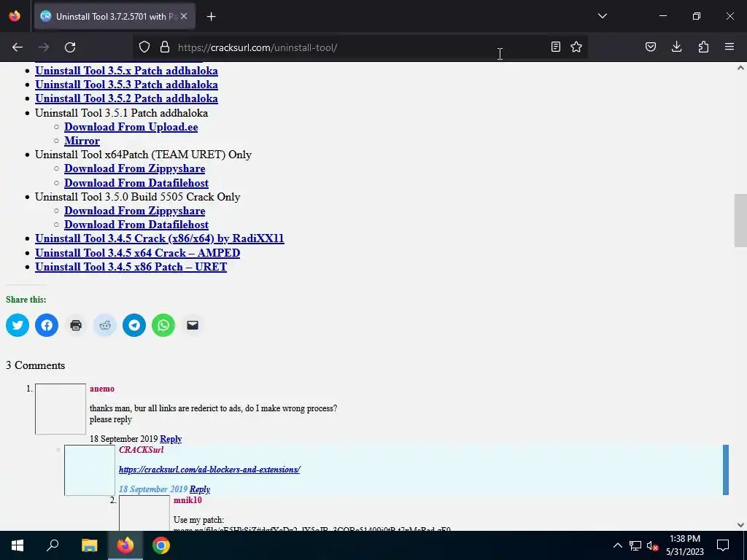The height and width of the screenshot is (560, 747).
Task: Close the Uninstall Tool tab
Action: coord(184,16)
